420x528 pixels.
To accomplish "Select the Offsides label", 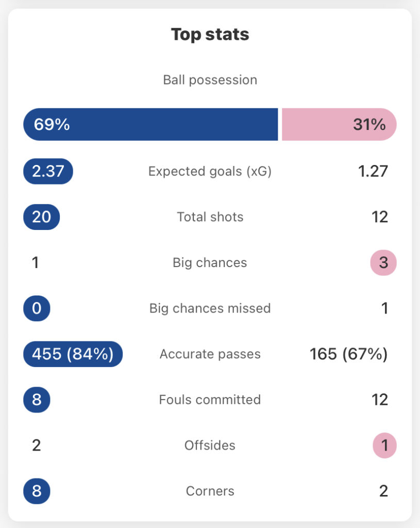I will 210,445.
